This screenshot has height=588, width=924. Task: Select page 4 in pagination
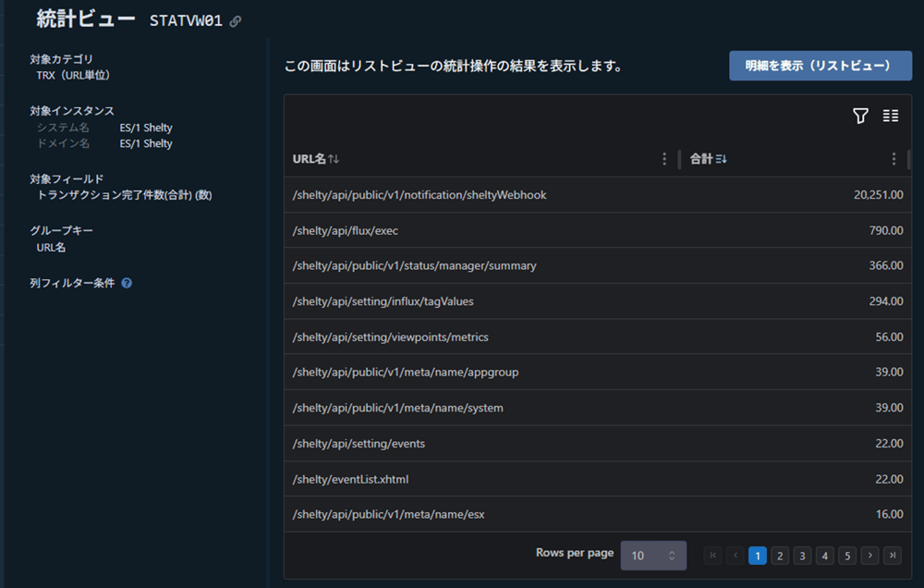coord(825,556)
